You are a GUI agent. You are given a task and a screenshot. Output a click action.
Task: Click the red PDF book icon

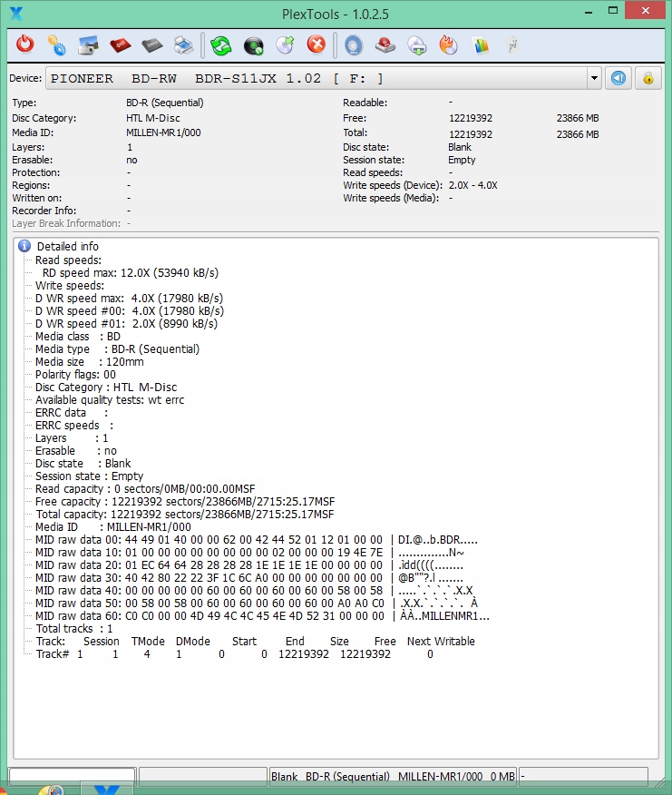[120, 44]
